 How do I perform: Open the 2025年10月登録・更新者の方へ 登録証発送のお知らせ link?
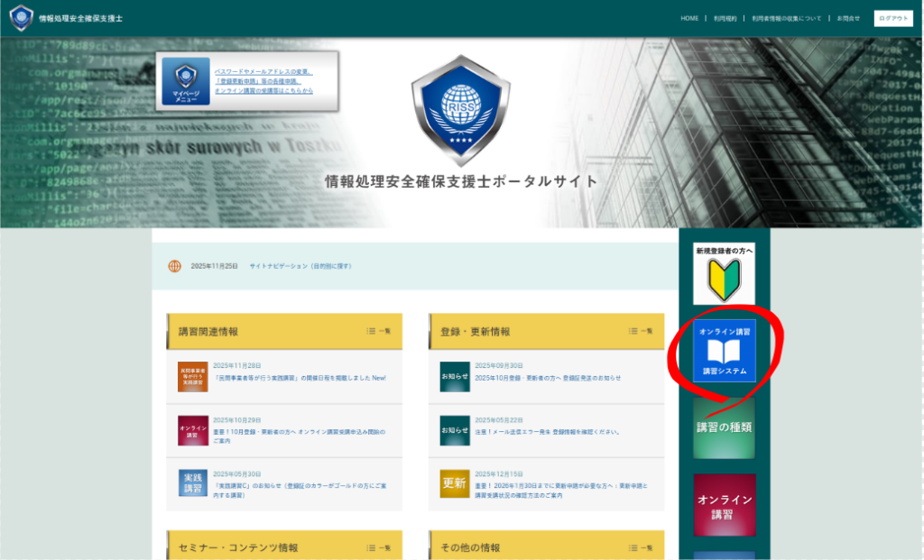pos(548,378)
